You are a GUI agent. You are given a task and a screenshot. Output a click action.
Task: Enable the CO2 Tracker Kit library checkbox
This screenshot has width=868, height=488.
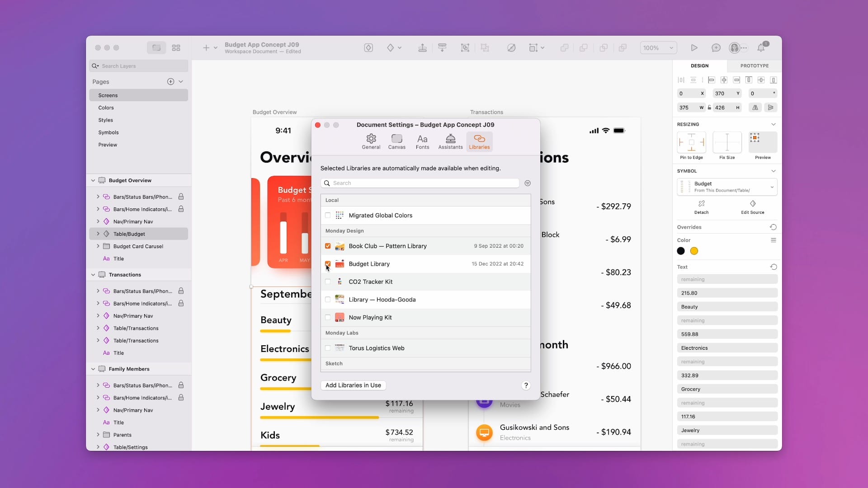point(328,282)
